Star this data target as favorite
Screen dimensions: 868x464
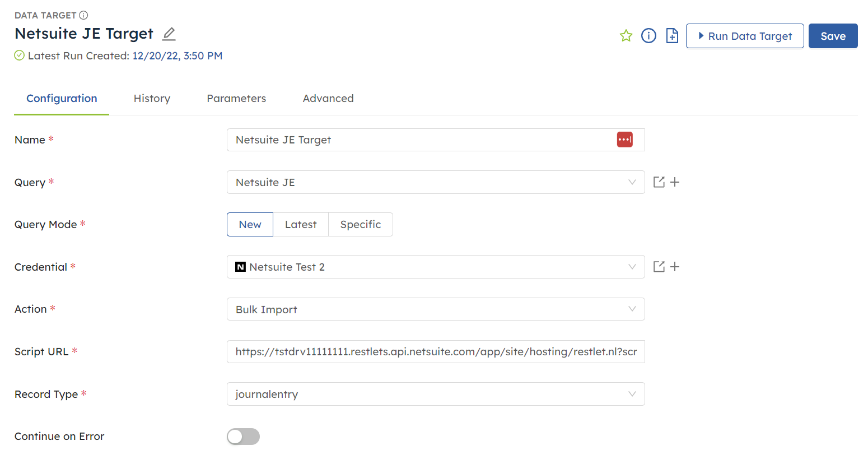pos(626,35)
